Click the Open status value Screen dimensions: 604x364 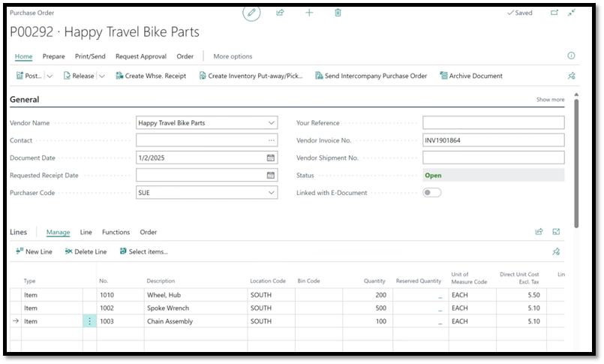click(434, 176)
